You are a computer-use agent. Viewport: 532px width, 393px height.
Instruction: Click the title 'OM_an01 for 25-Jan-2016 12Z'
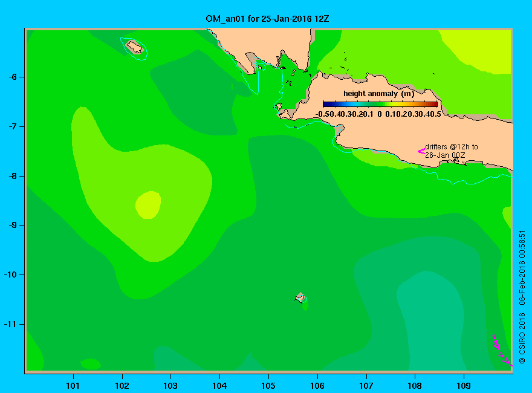point(267,19)
